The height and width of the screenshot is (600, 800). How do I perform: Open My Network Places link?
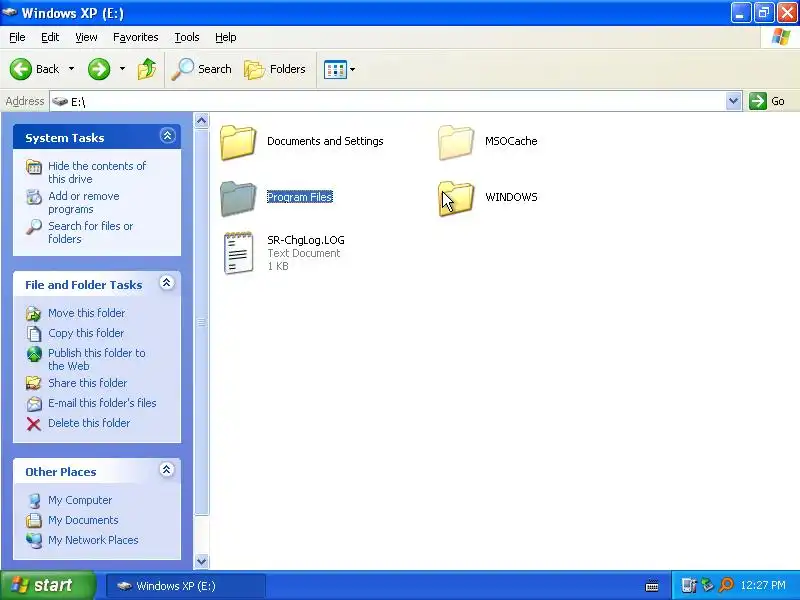[93, 540]
